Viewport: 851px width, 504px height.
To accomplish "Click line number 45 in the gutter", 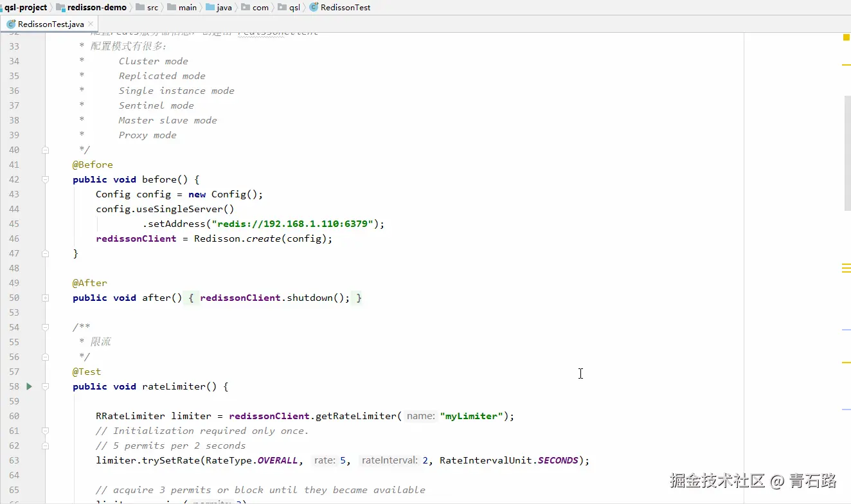I will click(14, 224).
